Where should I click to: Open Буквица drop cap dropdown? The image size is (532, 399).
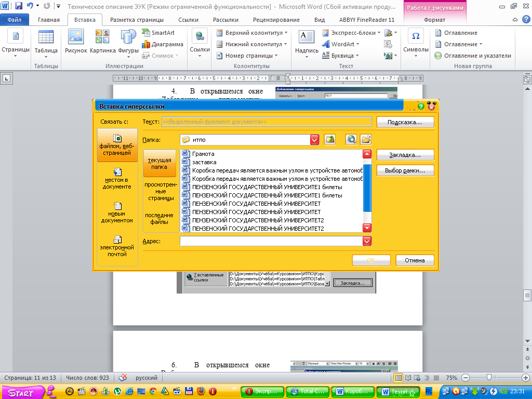[340, 56]
